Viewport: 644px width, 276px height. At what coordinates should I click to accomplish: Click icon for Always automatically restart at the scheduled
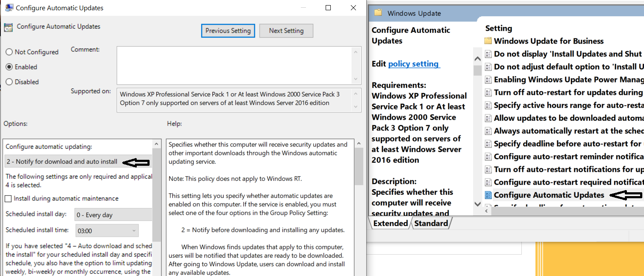tap(488, 131)
